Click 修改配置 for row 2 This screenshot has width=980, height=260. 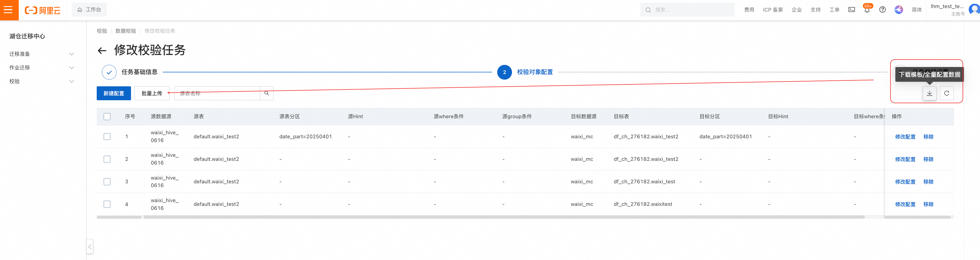tap(905, 159)
